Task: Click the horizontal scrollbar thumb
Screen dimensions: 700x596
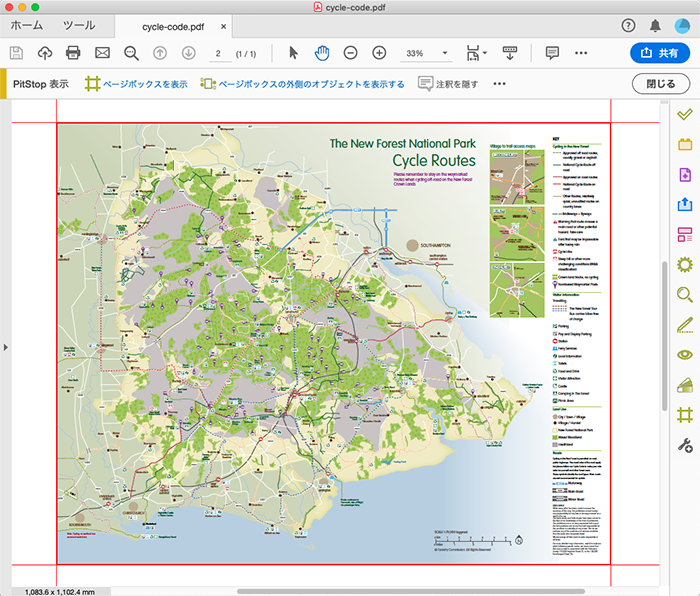Action: click(x=411, y=592)
